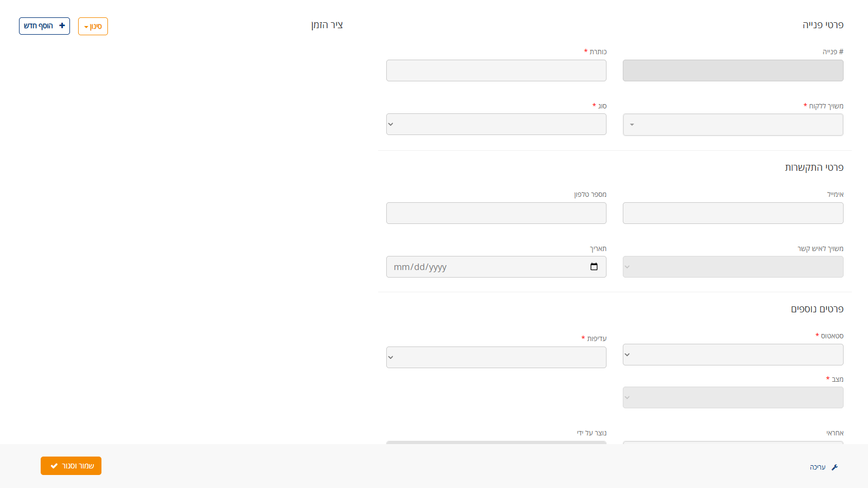The image size is (868, 488).
Task: Click the calendar icon in the תאריך field
Action: click(x=594, y=267)
